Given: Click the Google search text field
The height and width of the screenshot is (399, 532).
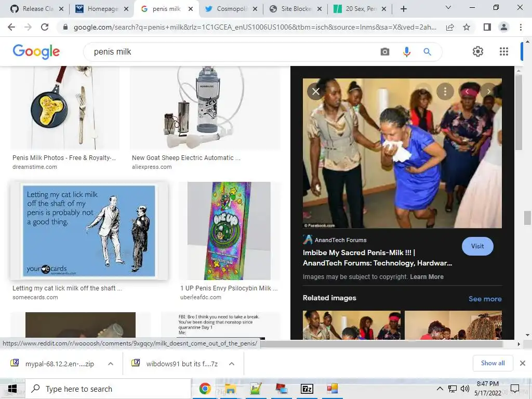Looking at the screenshot, I should tap(234, 52).
